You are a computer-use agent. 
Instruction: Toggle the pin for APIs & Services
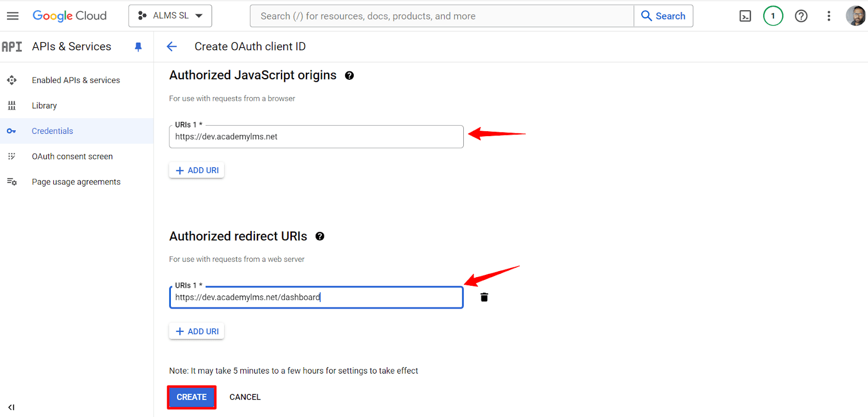tap(138, 47)
